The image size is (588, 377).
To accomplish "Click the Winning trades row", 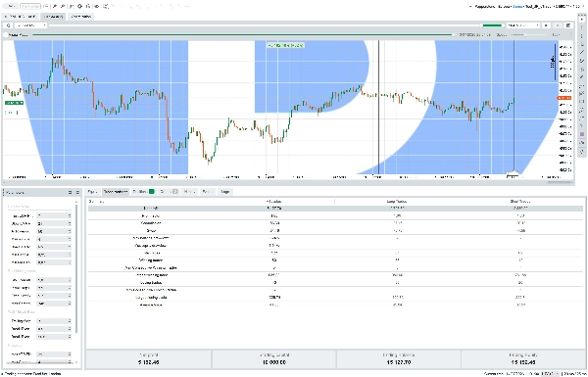I will [x=335, y=260].
